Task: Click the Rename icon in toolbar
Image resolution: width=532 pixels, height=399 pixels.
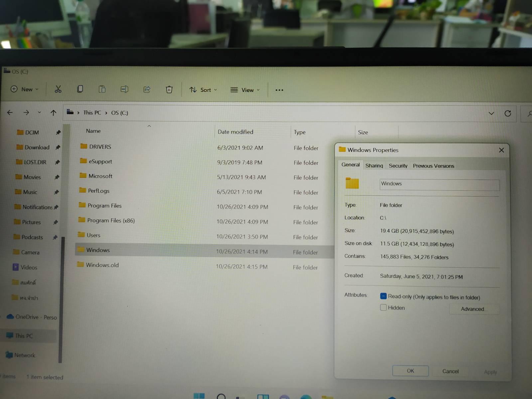Action: click(x=124, y=89)
